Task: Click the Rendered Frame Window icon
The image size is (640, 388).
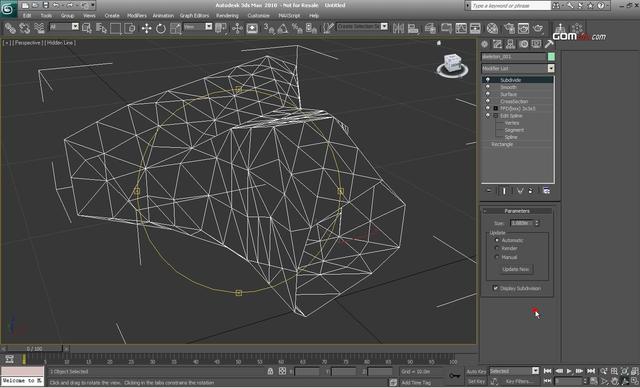Action: point(523,28)
